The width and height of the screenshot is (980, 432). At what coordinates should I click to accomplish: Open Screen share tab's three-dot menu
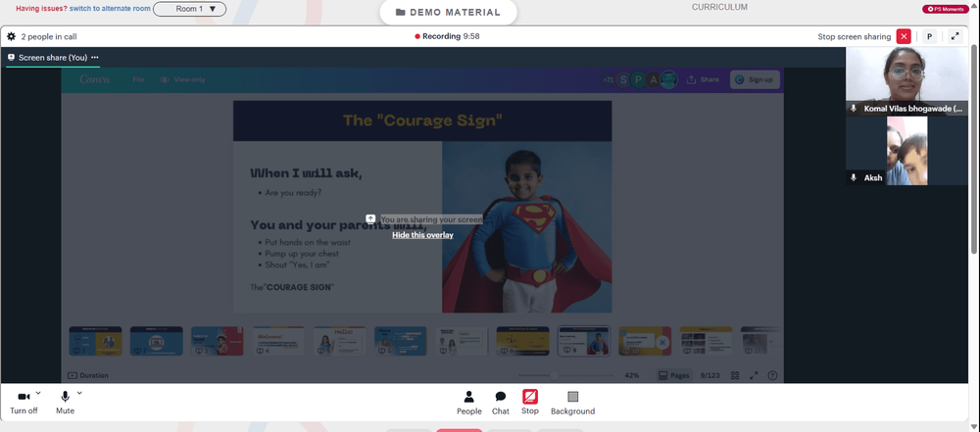[95, 58]
